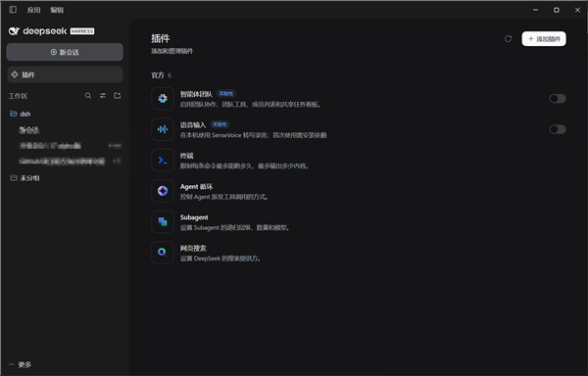
Task: Open the Agent 循环 plugin title
Action: 197,186
